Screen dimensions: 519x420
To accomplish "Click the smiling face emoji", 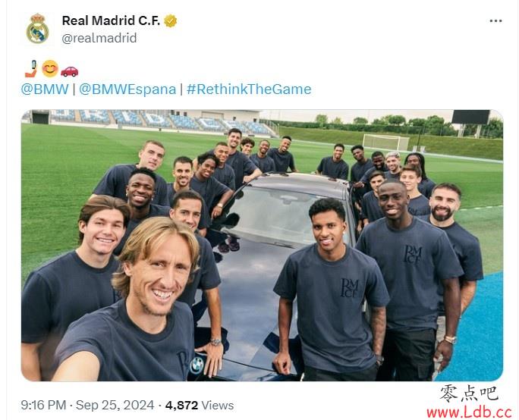I will click(x=50, y=69).
